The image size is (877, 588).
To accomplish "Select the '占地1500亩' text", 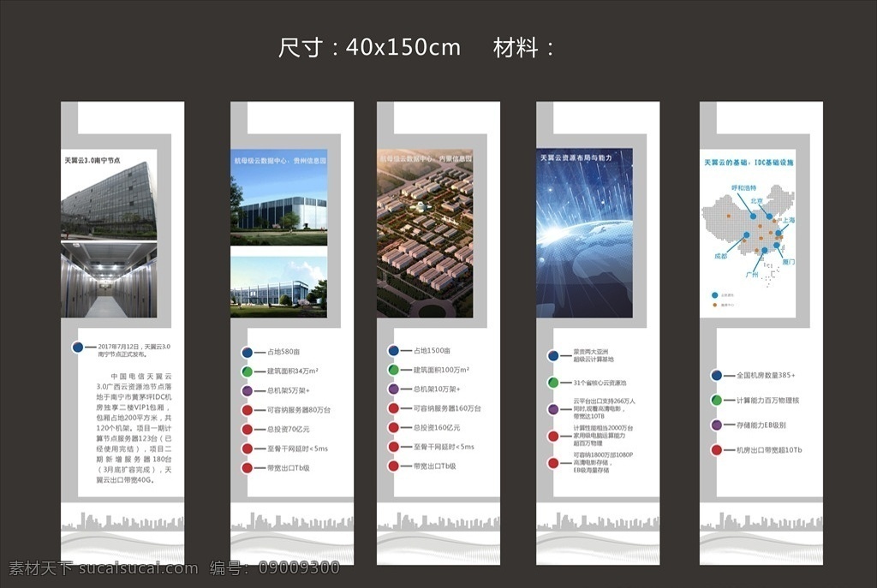I will tap(432, 350).
